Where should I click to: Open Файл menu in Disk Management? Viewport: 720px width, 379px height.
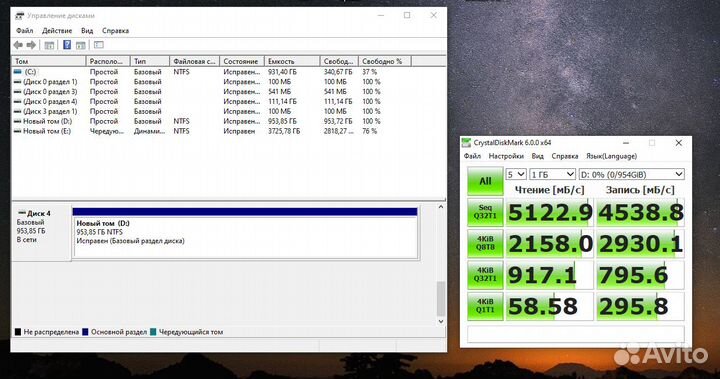pyautogui.click(x=24, y=31)
